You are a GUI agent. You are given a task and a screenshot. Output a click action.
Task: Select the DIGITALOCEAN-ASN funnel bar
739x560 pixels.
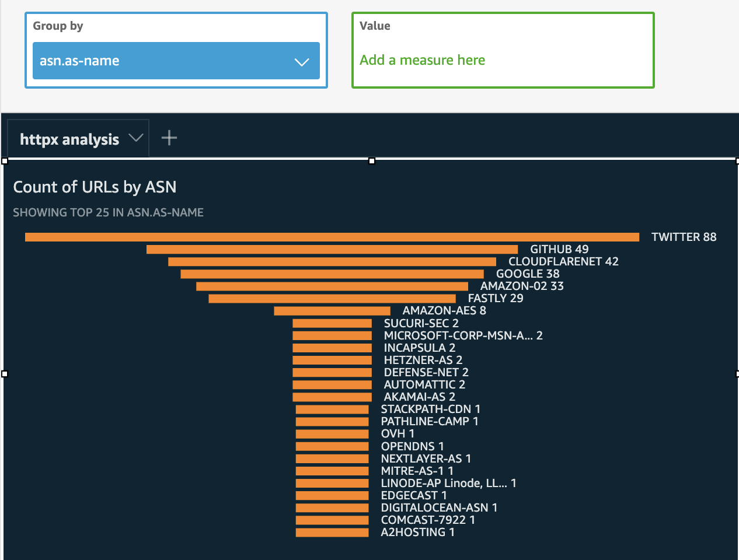pyautogui.click(x=332, y=508)
